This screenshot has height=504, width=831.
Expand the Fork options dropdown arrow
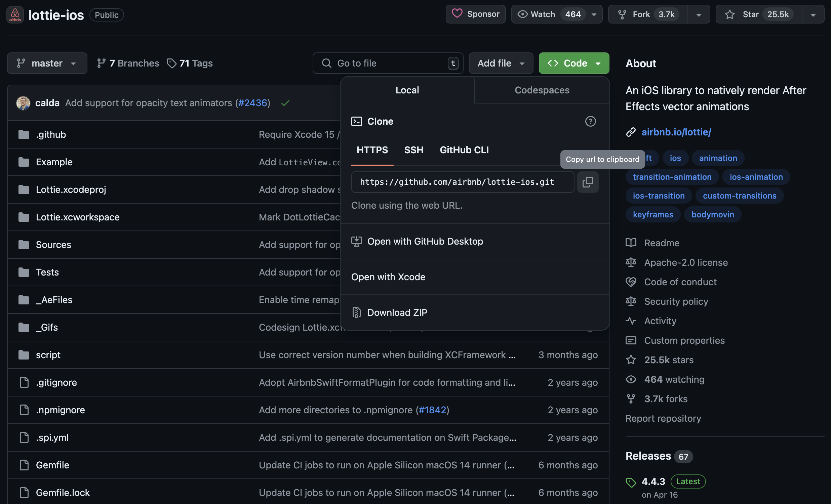[x=699, y=15]
